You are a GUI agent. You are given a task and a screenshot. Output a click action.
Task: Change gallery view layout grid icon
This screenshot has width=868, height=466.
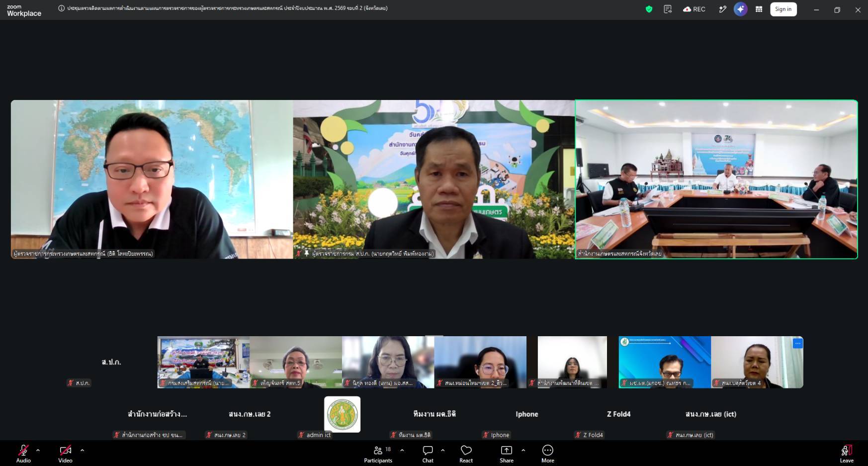(759, 9)
